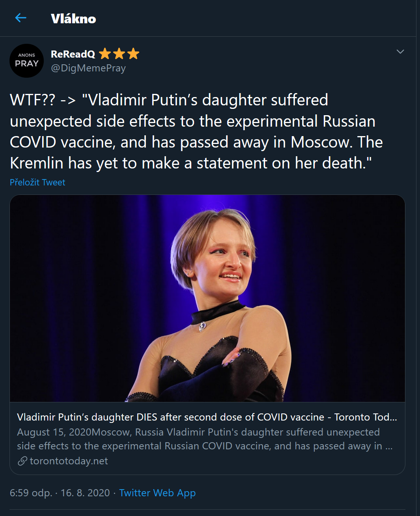Viewport: 420px width, 516px height.
Task: Click the three gold stars beside ReReadQ
Action: point(119,54)
